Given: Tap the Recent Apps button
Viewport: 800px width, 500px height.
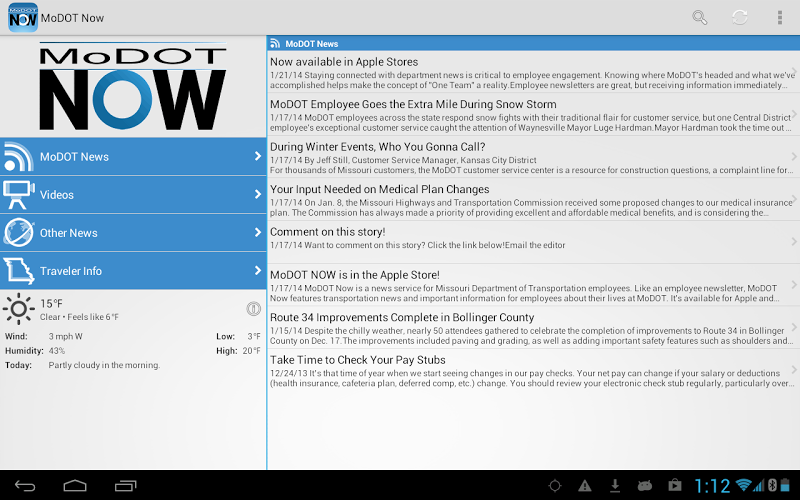Looking at the screenshot, I should coord(126,486).
